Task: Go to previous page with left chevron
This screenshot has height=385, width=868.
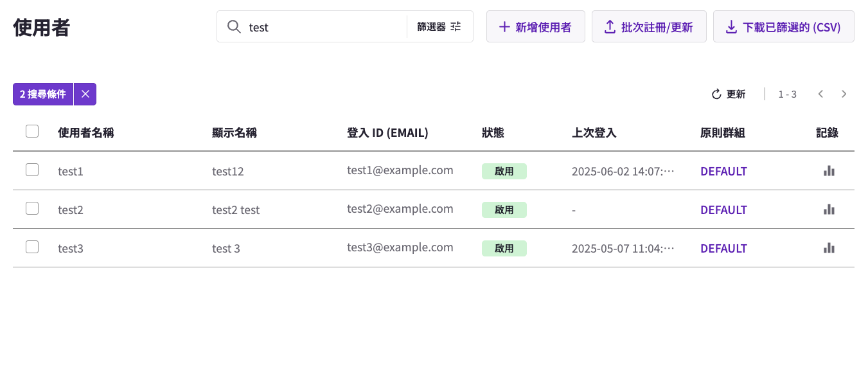Action: [x=820, y=94]
